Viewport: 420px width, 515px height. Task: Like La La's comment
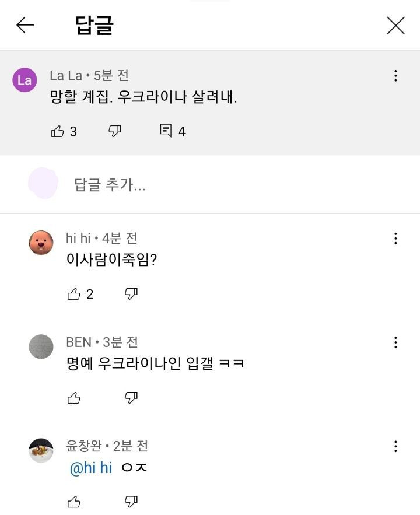tap(58, 131)
